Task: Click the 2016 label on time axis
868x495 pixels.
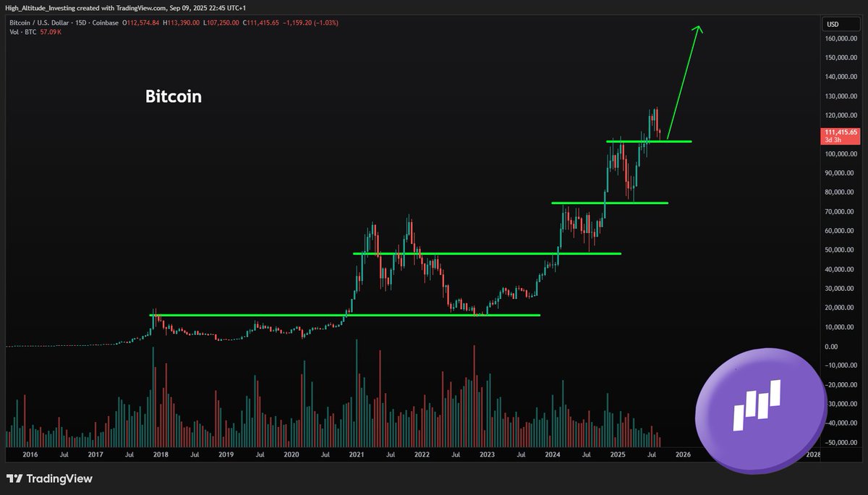Action: pyautogui.click(x=30, y=455)
